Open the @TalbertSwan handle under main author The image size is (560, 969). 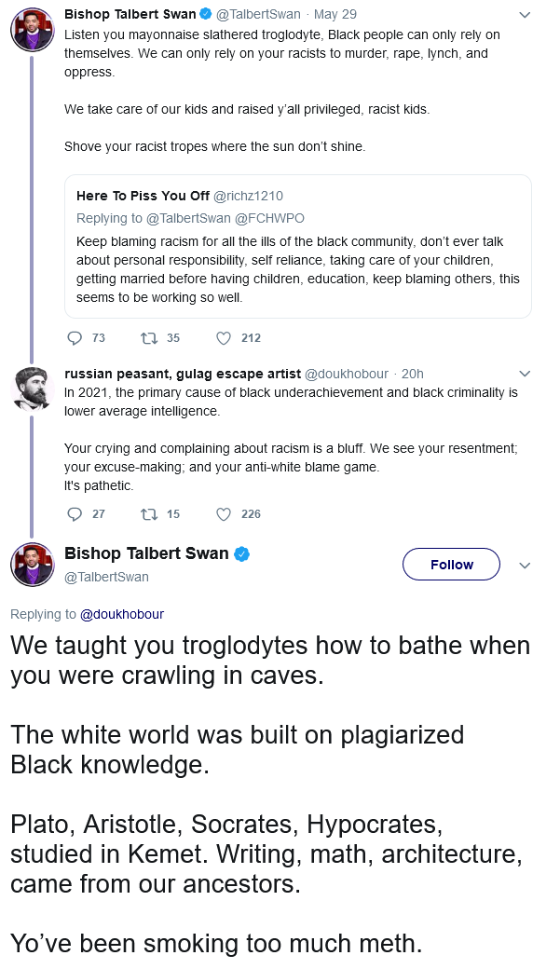click(106, 577)
